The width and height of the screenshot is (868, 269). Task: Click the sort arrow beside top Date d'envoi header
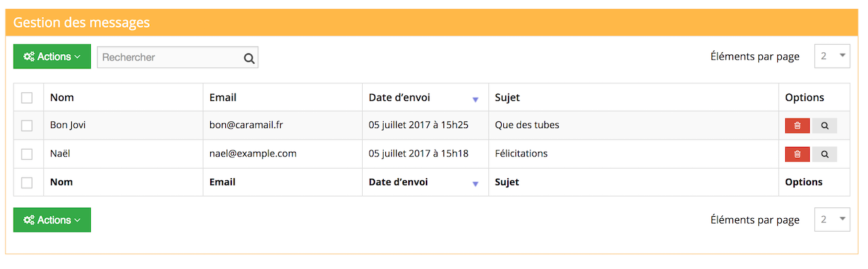[475, 100]
